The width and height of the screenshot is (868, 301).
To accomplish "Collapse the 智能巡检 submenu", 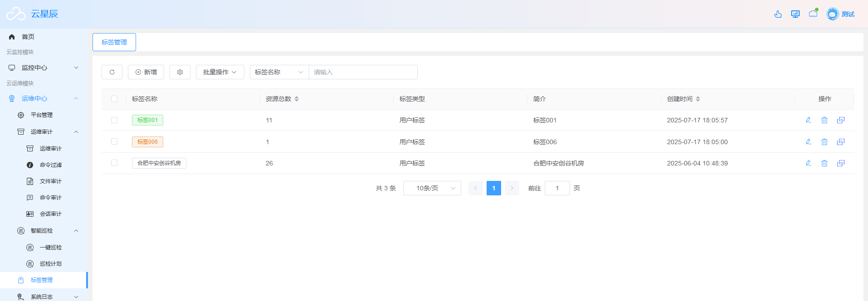I will point(44,231).
